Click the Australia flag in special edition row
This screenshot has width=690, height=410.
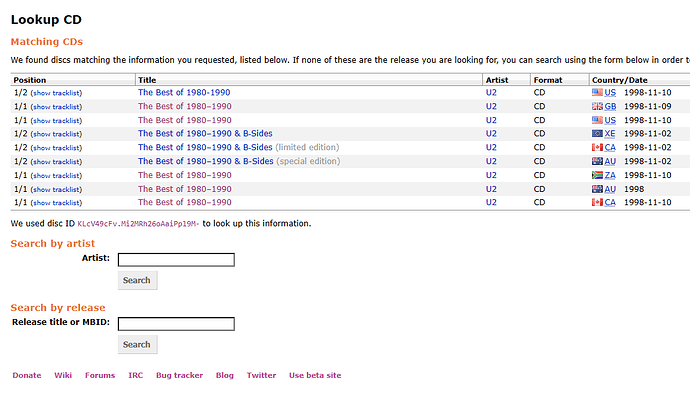point(597,161)
